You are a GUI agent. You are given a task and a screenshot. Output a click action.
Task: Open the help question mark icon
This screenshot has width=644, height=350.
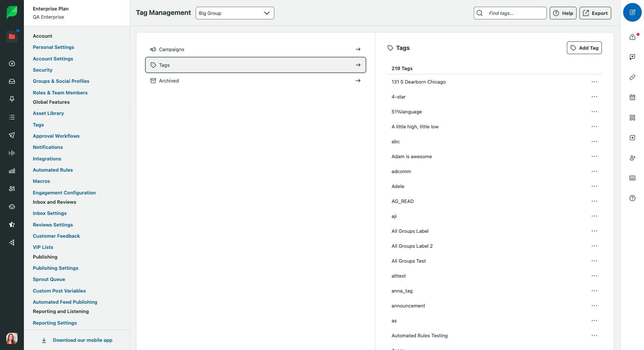pos(632,198)
